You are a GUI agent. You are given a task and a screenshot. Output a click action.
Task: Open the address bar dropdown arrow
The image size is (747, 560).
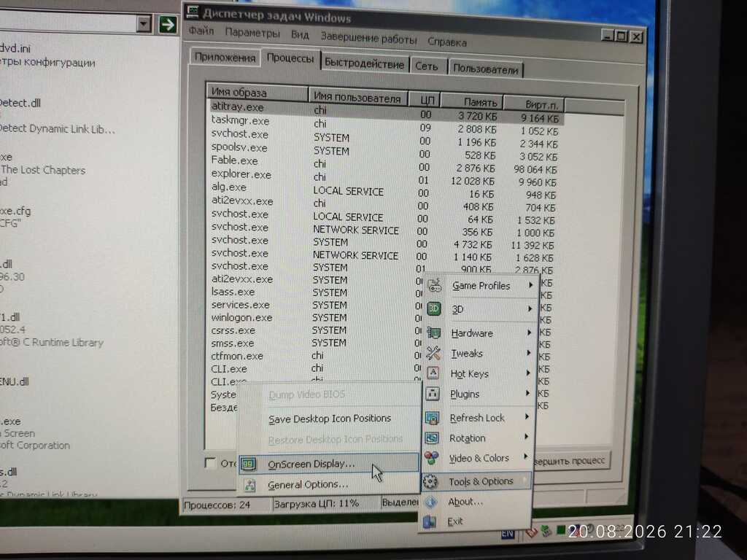point(144,23)
